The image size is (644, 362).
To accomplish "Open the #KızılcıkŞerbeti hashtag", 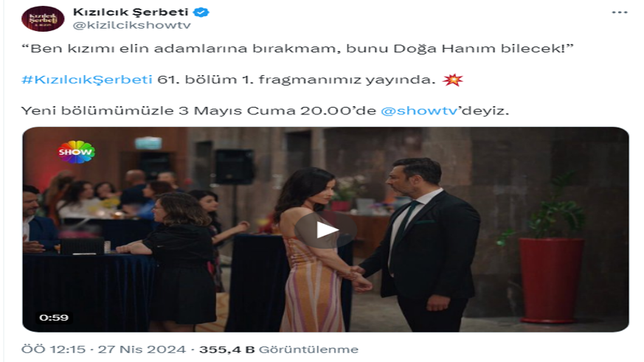I will 86,79.
